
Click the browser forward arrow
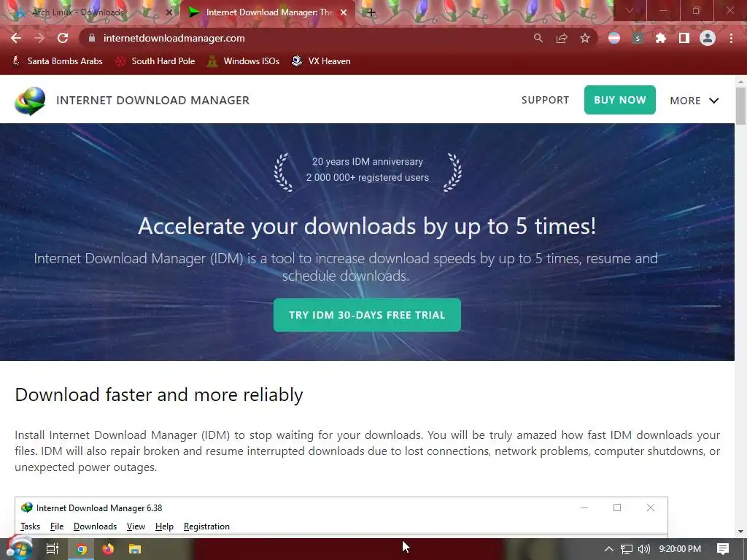coord(39,38)
